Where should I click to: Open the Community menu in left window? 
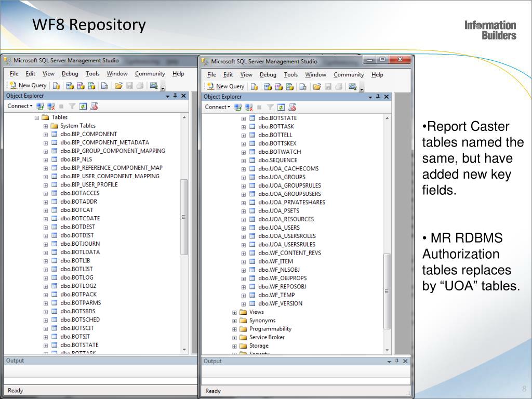point(150,74)
